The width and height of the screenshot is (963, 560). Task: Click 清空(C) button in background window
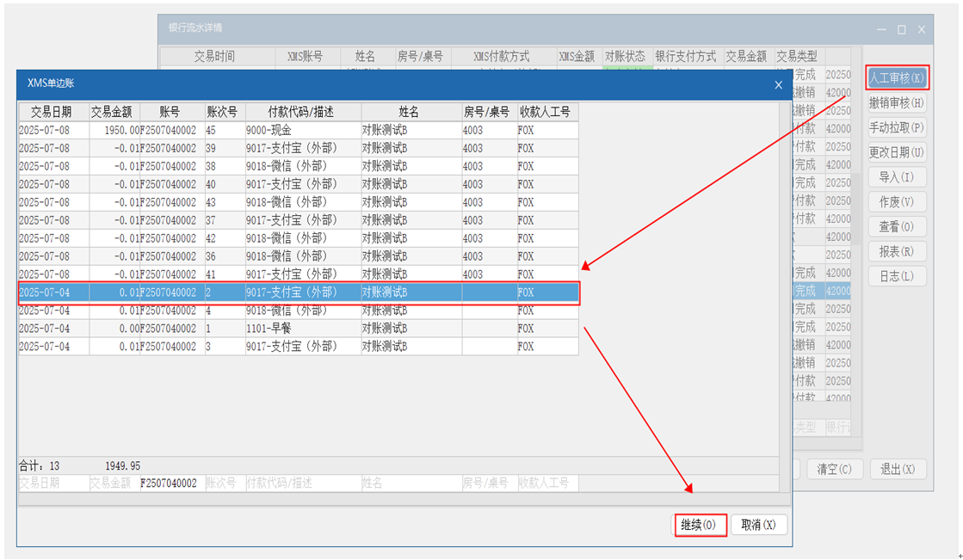834,469
